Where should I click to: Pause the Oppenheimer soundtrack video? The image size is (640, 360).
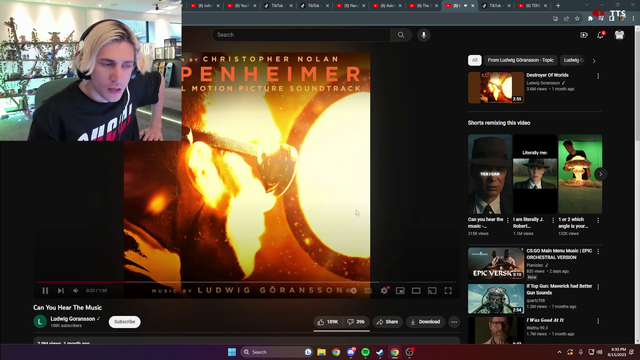click(45, 291)
